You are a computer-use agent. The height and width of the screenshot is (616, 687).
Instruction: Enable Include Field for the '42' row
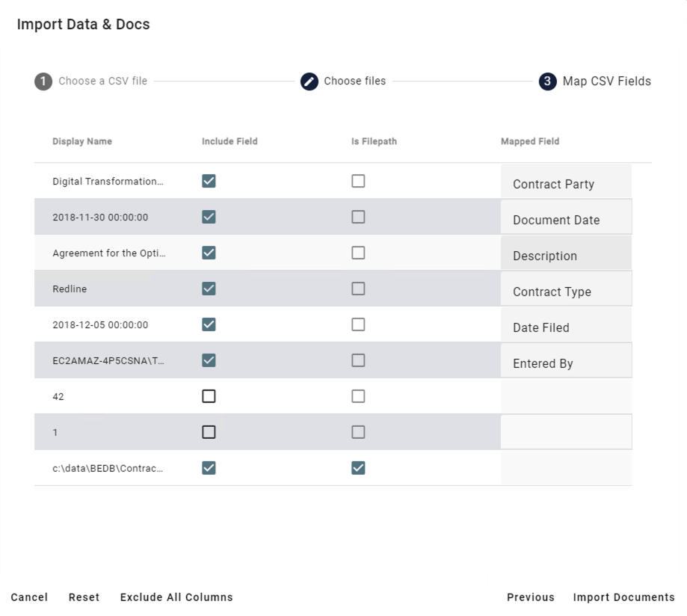point(209,395)
